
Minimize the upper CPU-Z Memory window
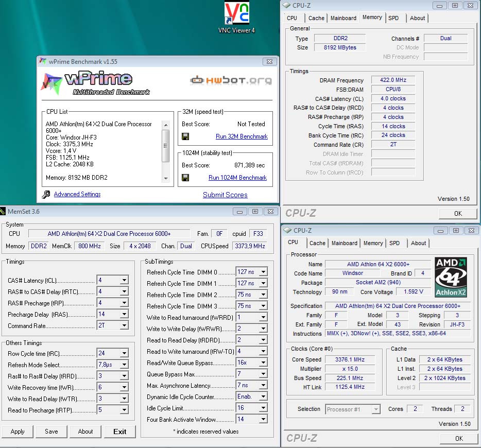440,6
